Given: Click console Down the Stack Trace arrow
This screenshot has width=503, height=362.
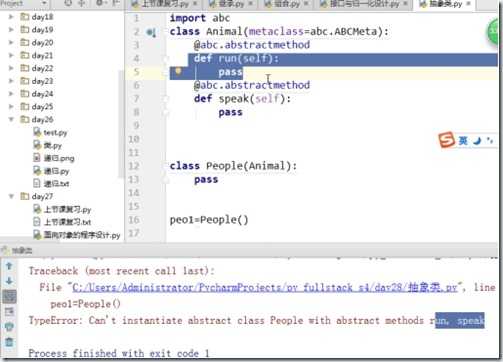Looking at the screenshot, I should [x=9, y=281].
